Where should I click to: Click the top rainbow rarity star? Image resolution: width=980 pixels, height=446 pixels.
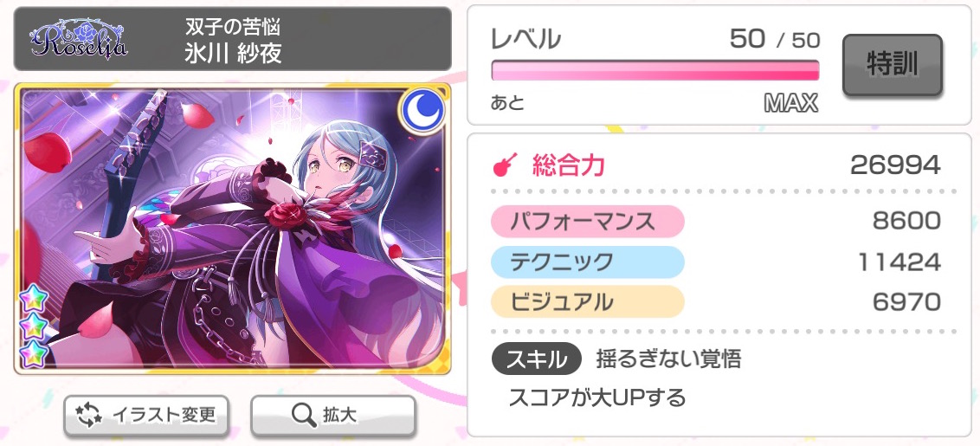click(x=33, y=299)
